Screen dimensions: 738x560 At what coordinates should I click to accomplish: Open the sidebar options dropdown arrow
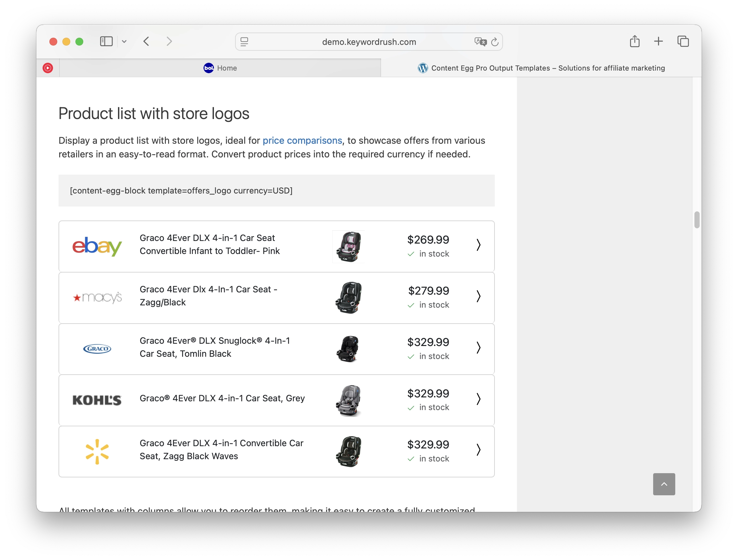pos(124,41)
